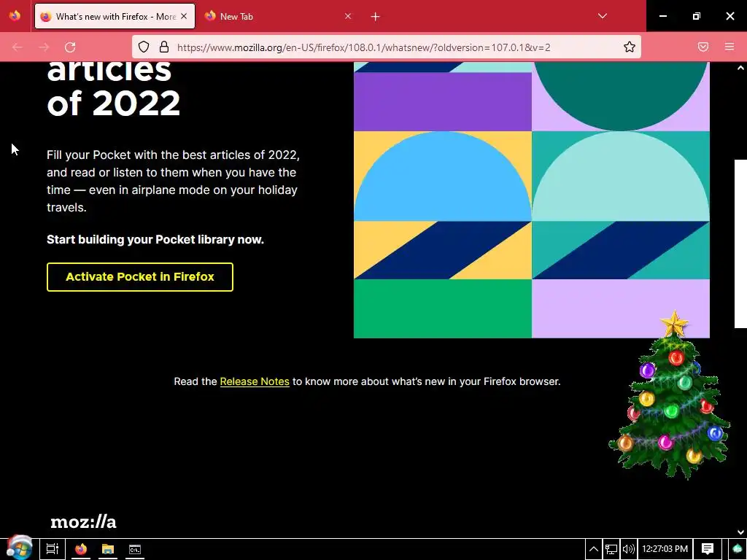Click the forward navigation arrow
This screenshot has height=560, width=747.
[44, 47]
